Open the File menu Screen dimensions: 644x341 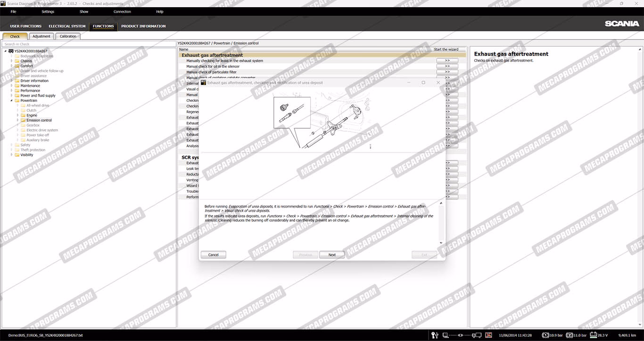click(13, 12)
